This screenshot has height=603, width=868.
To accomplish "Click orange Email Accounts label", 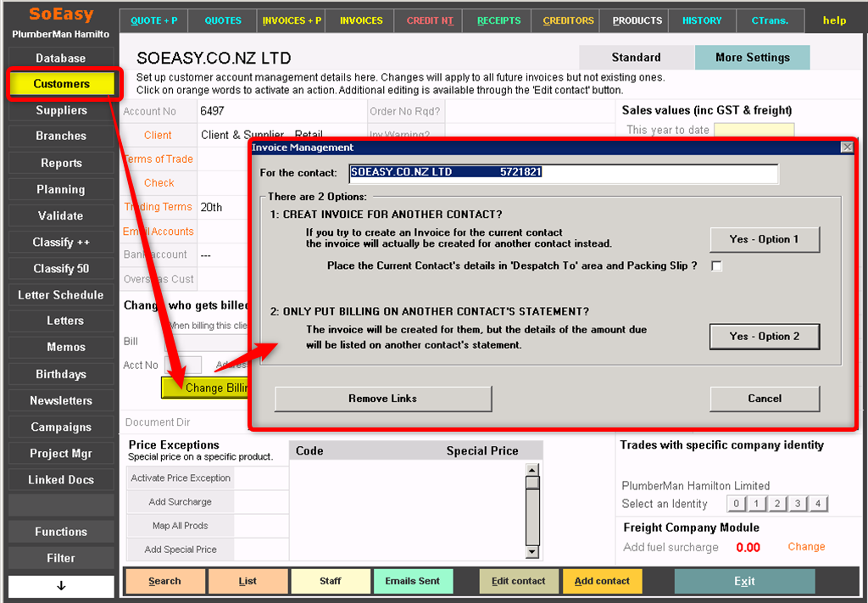I will coord(159,232).
